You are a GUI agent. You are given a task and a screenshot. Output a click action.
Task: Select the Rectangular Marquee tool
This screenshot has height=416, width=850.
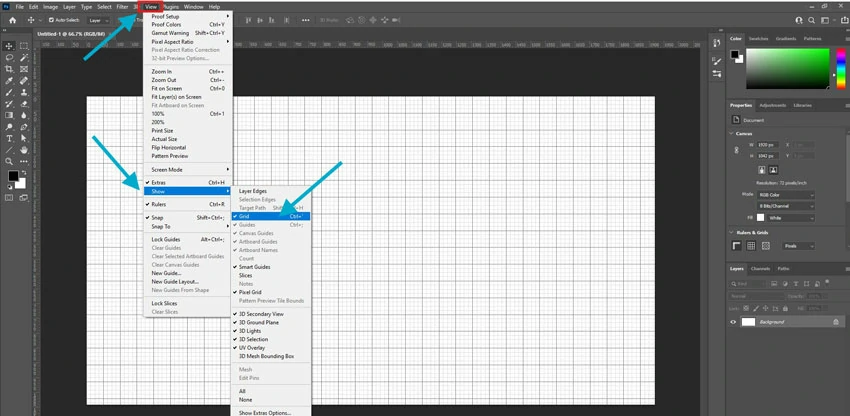(24, 46)
